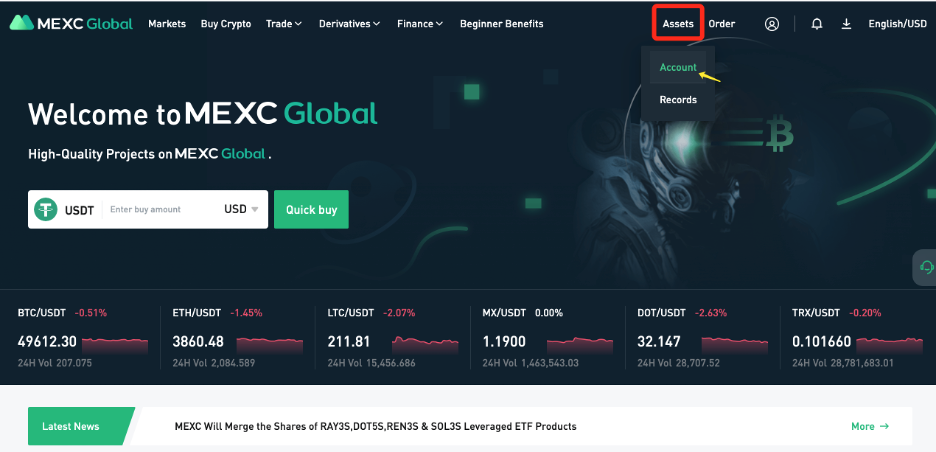Expand the Trade menu dropdown
The width and height of the screenshot is (936, 452).
click(x=284, y=24)
